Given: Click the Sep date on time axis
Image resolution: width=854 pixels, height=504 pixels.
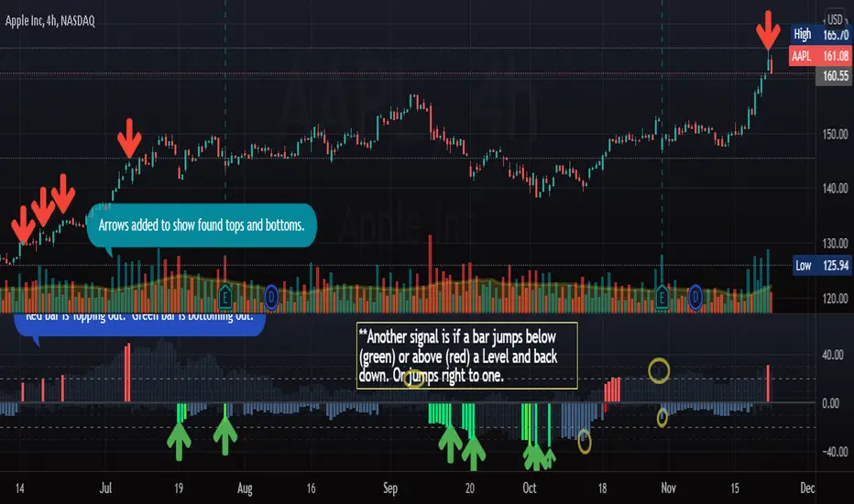Looking at the screenshot, I should 390,488.
